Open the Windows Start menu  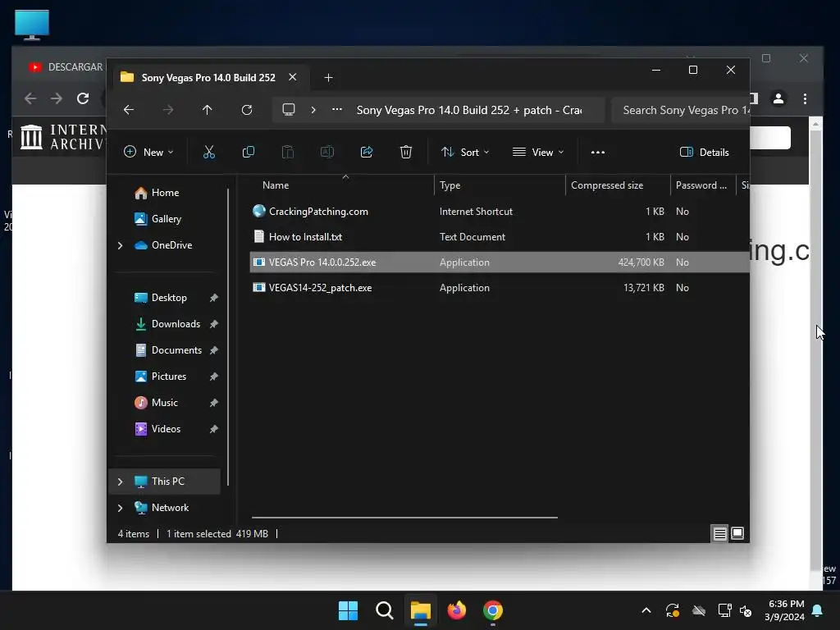[348, 610]
